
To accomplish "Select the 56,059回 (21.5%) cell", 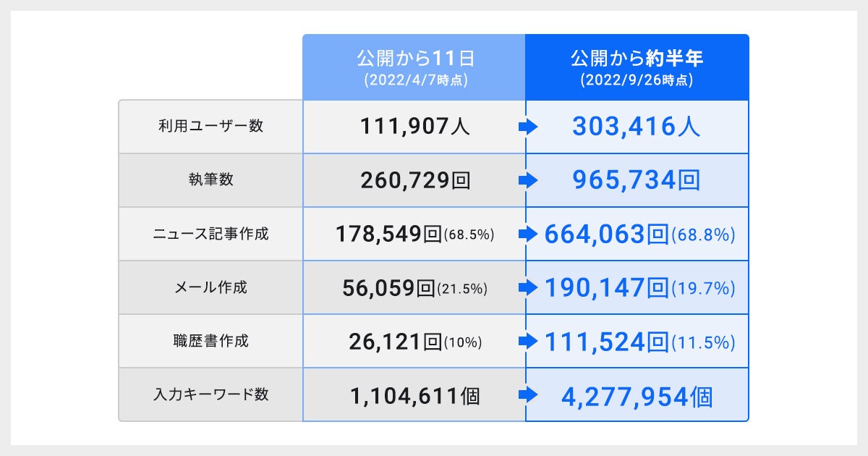I will click(414, 288).
